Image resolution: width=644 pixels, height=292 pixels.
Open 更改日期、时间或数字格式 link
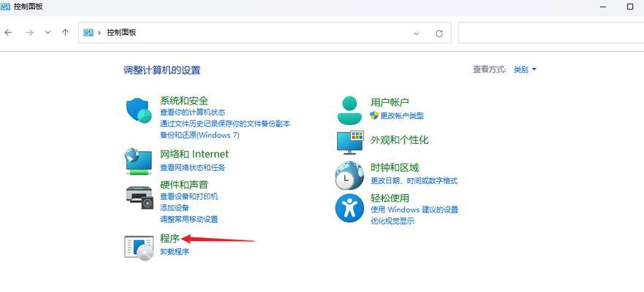414,180
